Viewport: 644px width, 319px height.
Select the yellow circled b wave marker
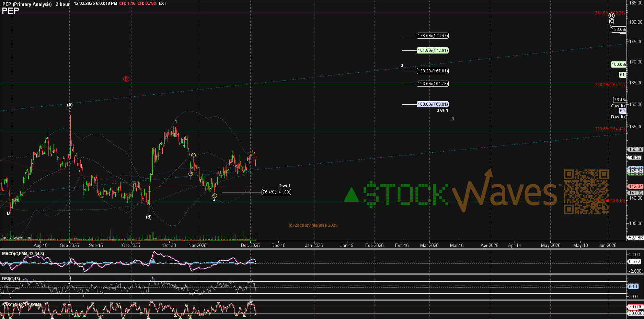pyautogui.click(x=193, y=155)
